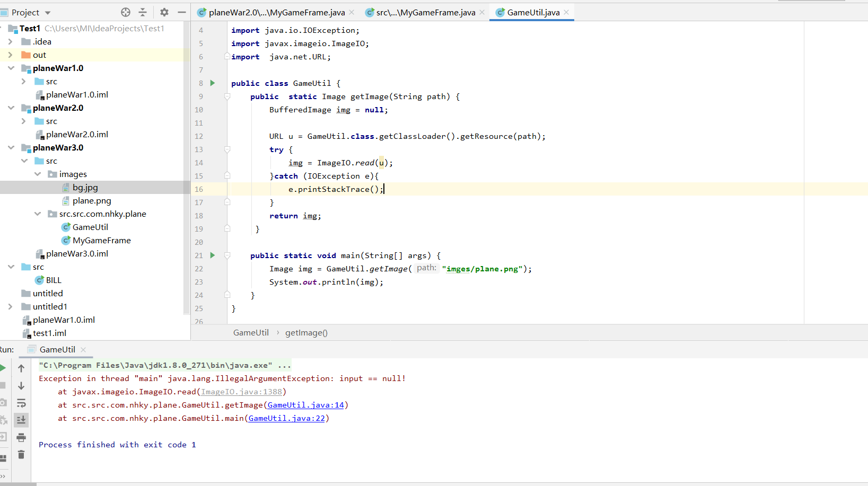Click the restore layout icon in Run panel

click(3, 458)
